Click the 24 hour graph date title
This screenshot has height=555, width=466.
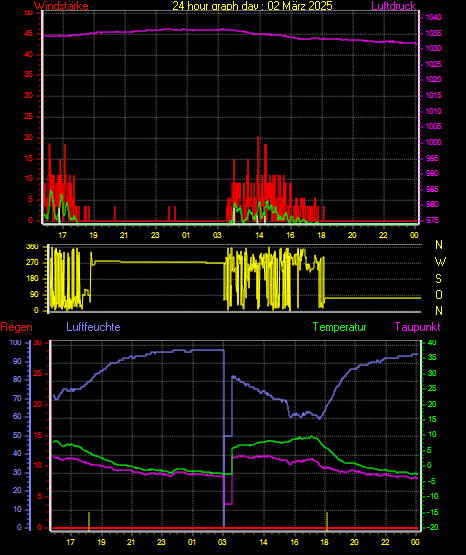click(252, 5)
